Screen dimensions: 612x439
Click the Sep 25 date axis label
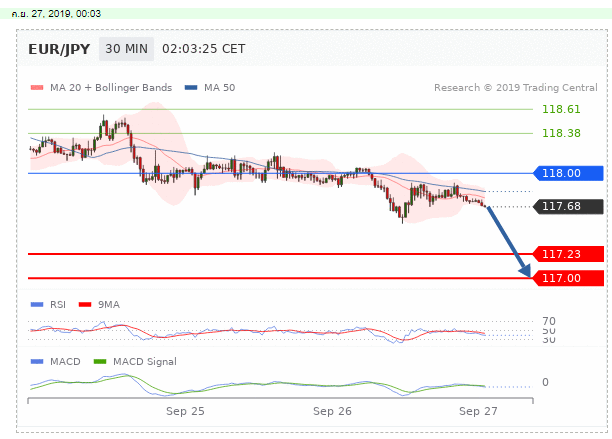point(185,411)
